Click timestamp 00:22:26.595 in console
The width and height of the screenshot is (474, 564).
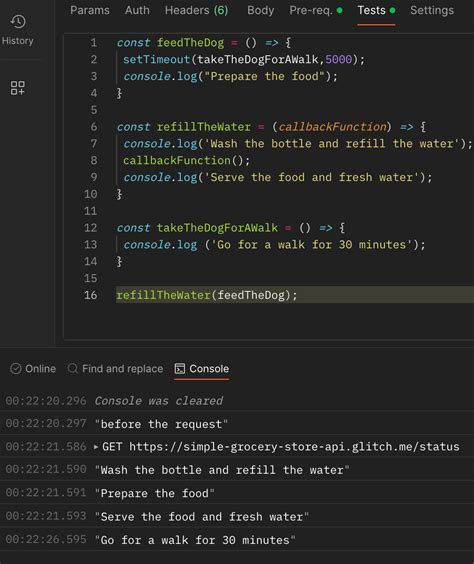46,540
